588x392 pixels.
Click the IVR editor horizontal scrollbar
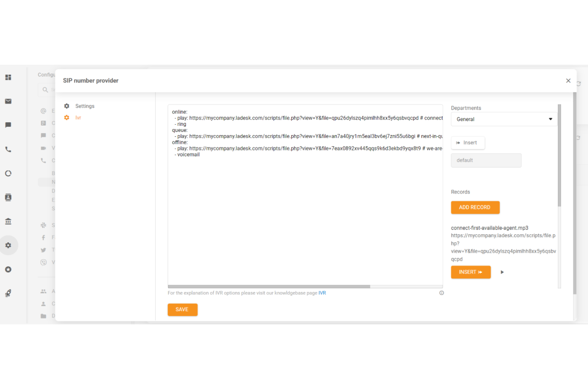point(269,286)
